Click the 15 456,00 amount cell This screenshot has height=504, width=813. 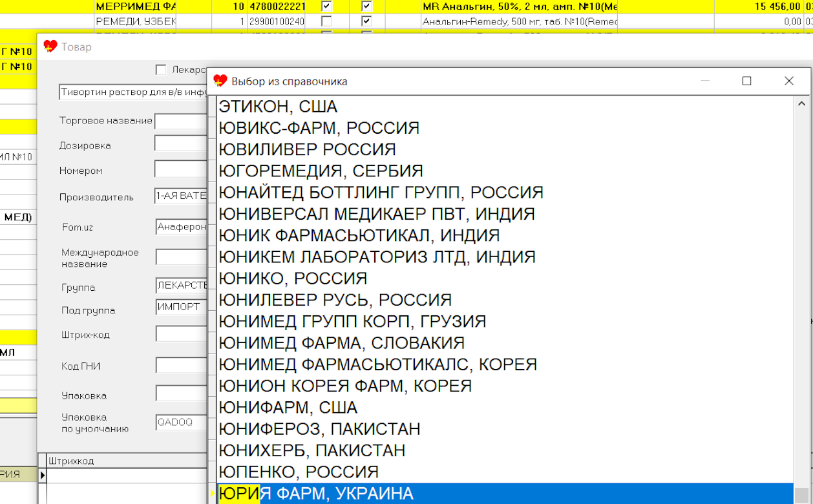[x=759, y=6]
